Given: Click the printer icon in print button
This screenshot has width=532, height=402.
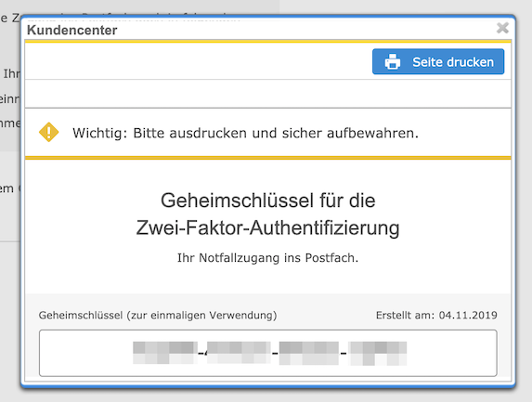Looking at the screenshot, I should tap(392, 62).
